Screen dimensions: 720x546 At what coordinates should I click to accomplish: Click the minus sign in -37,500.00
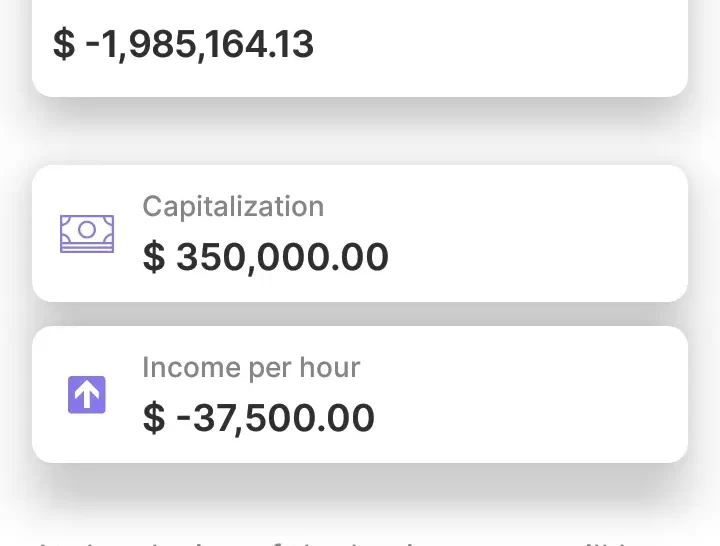click(183, 418)
